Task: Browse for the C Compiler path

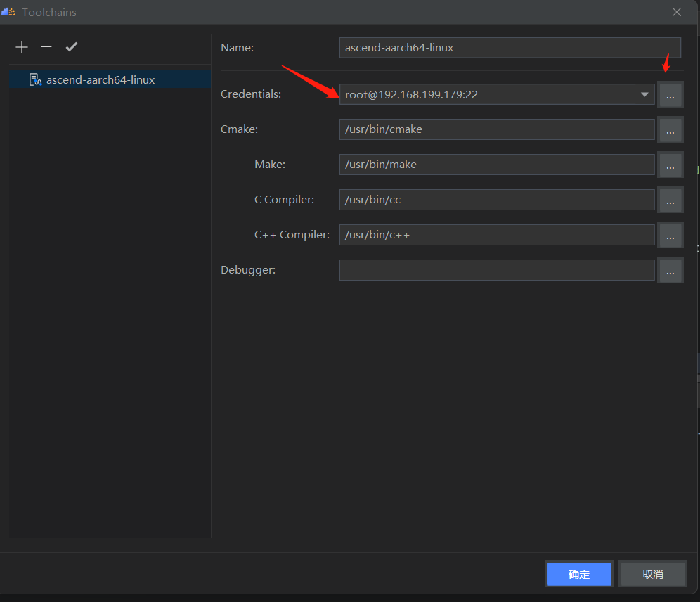Action: pyautogui.click(x=670, y=200)
